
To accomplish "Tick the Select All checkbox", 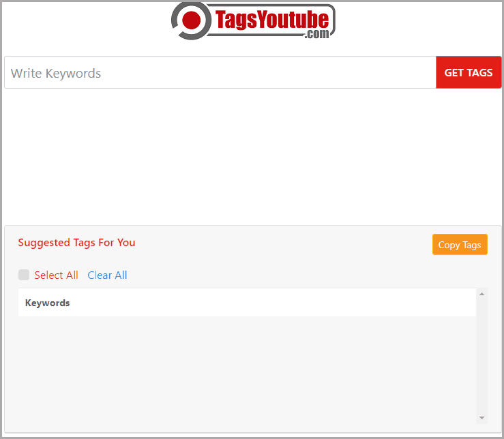I will click(24, 275).
